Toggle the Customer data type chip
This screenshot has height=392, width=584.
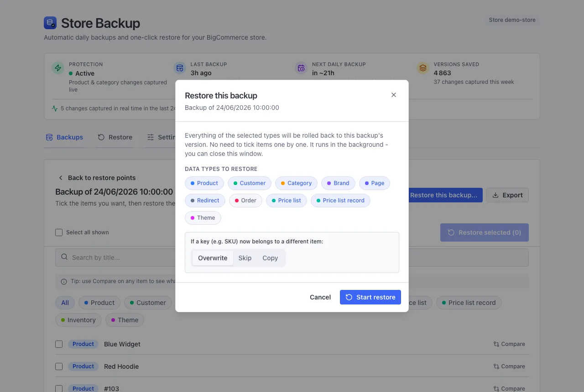point(250,183)
